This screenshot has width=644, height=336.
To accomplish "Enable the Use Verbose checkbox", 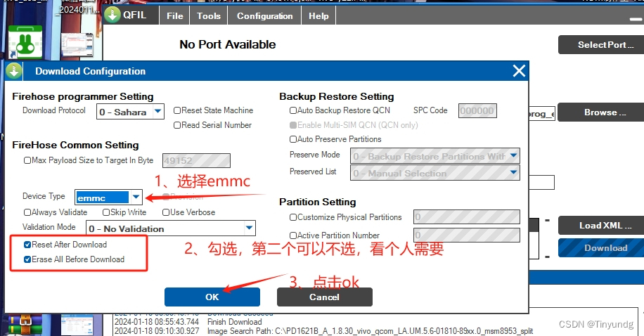I will point(167,212).
